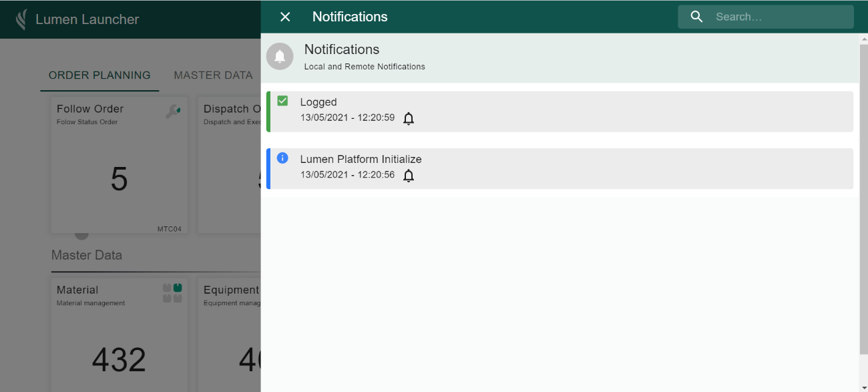Click the scrollbar down arrow

[x=863, y=387]
